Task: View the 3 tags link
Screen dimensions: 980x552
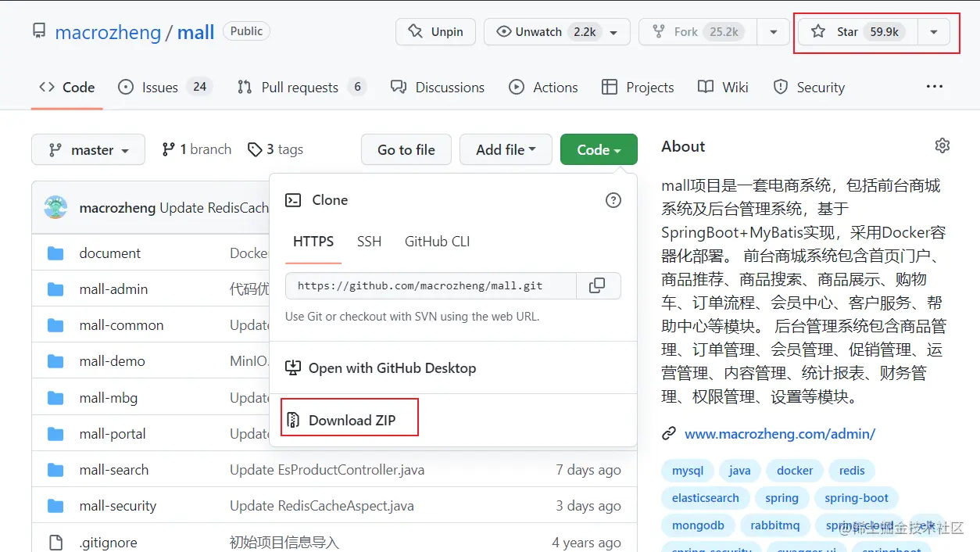Action: (x=275, y=149)
